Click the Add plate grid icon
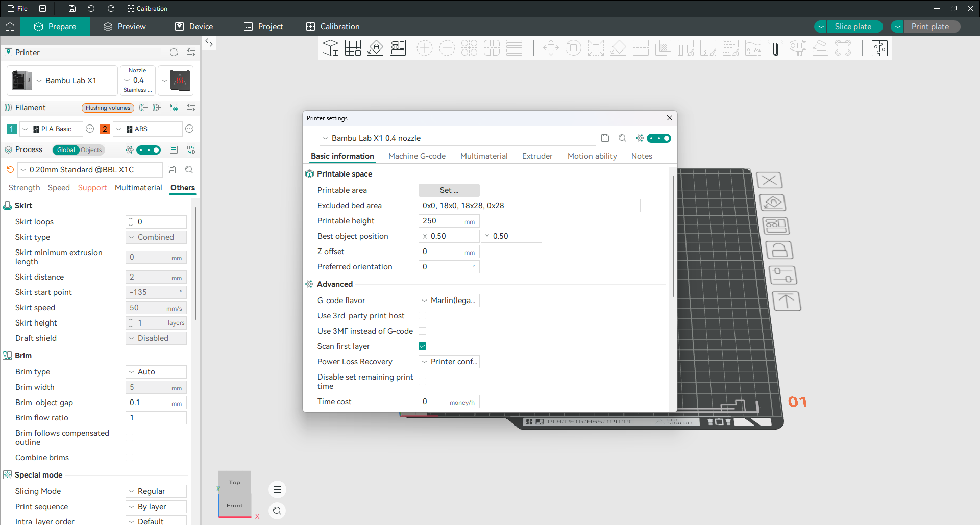The image size is (980, 525). pos(353,48)
